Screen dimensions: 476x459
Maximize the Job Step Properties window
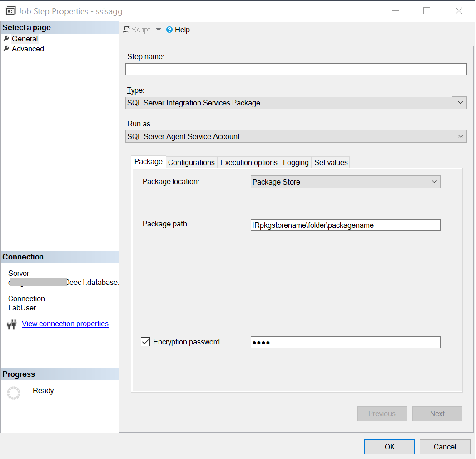426,11
